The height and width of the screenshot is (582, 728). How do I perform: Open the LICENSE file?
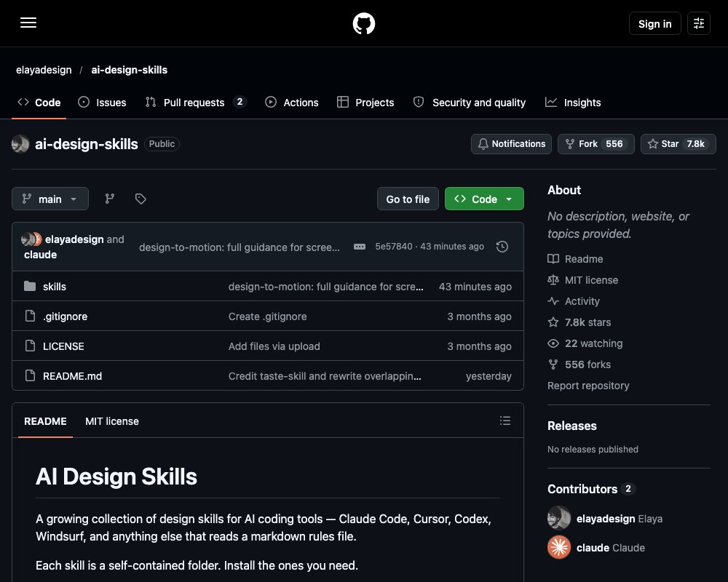[63, 346]
